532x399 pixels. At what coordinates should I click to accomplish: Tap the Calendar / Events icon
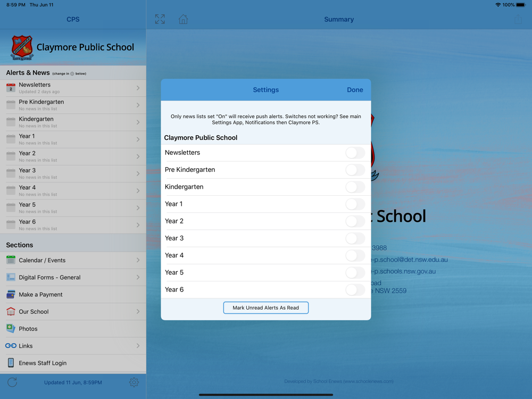11,260
